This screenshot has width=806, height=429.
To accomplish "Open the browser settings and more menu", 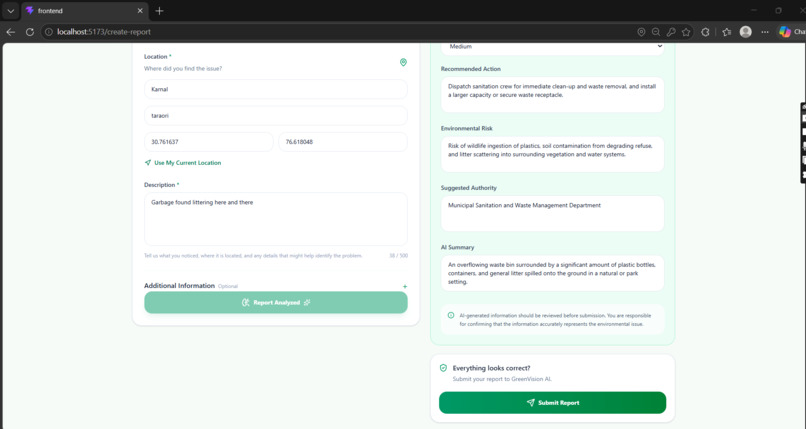I will click(765, 32).
